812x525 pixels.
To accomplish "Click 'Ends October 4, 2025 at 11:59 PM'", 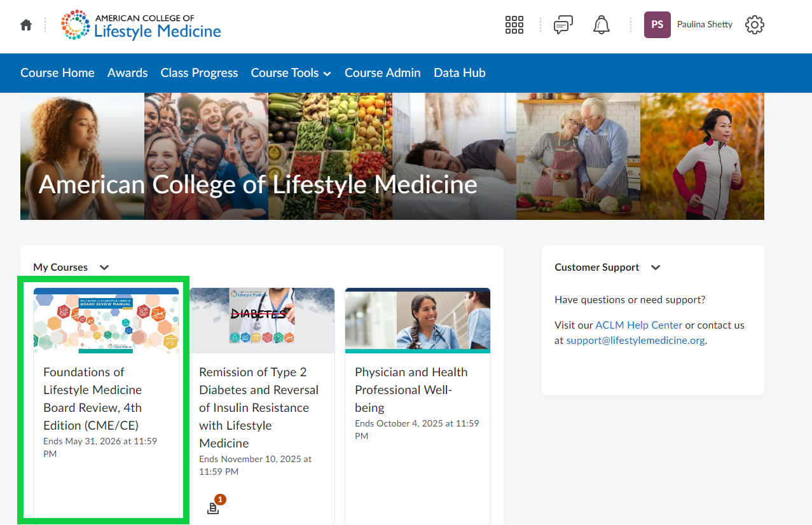I will 417,430.
